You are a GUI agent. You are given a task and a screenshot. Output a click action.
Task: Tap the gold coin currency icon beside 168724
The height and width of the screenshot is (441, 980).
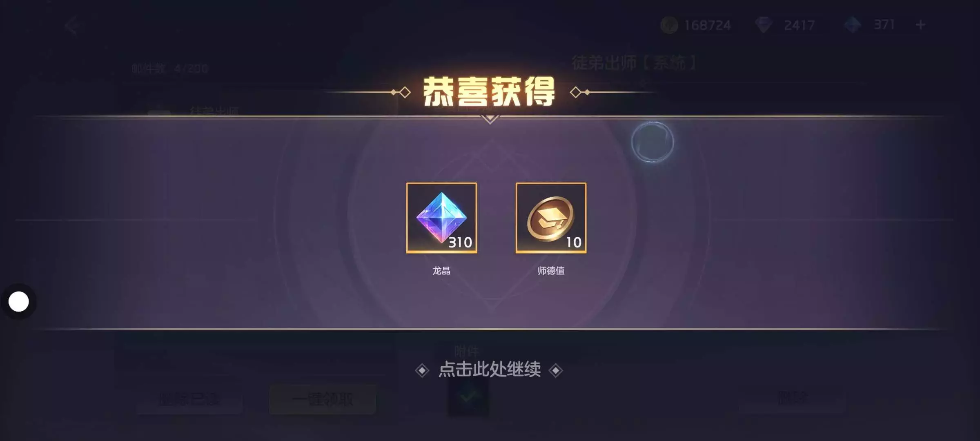pos(669,25)
